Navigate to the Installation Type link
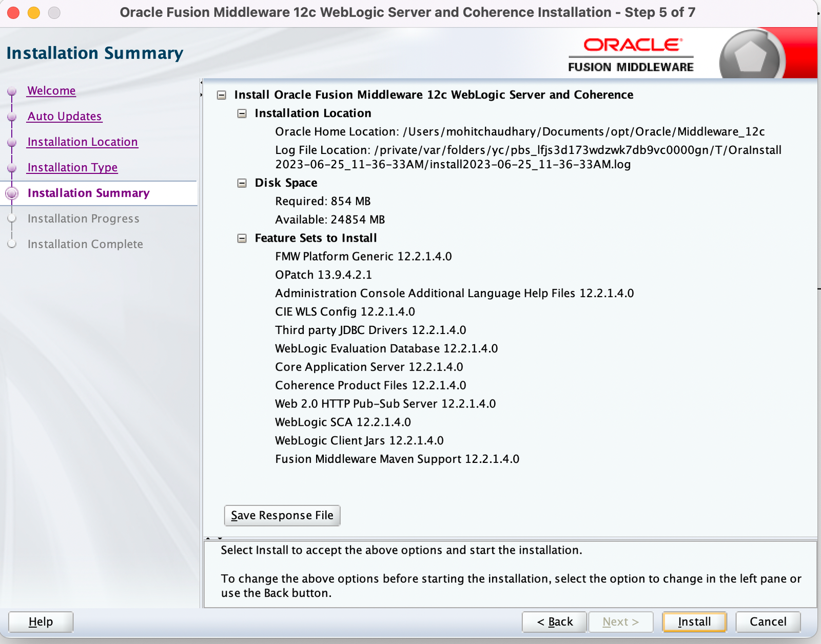 pos(72,167)
